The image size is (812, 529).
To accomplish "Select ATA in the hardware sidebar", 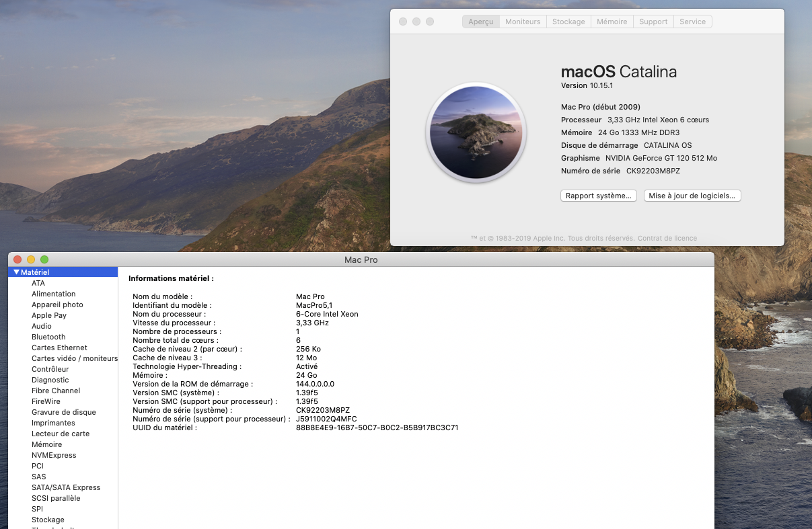I will (x=38, y=283).
